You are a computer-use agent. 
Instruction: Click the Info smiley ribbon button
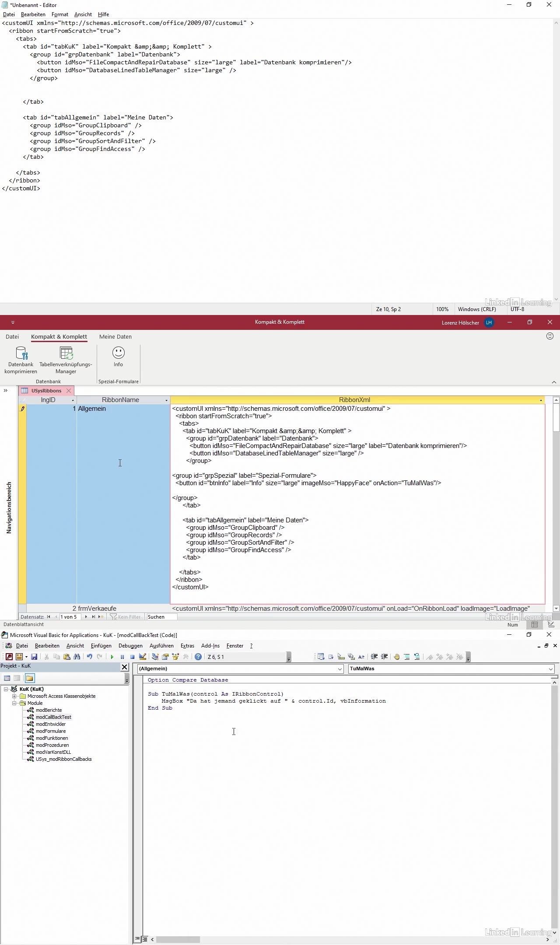pos(118,356)
